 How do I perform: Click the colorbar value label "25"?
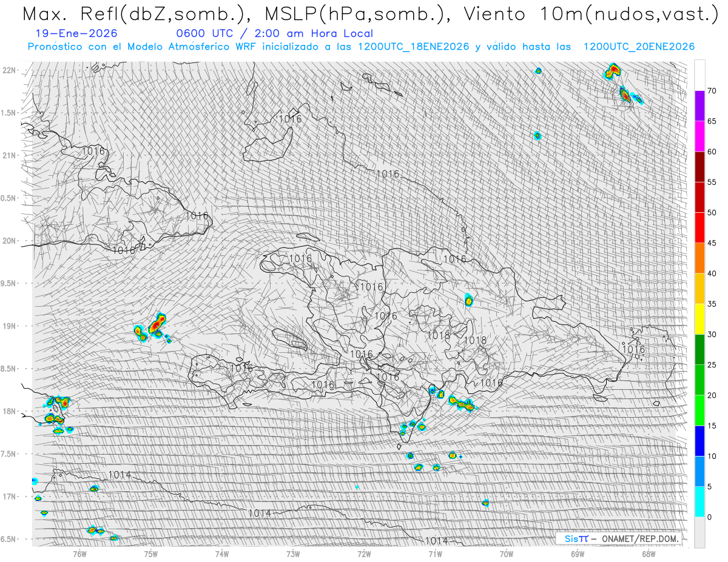coord(712,365)
